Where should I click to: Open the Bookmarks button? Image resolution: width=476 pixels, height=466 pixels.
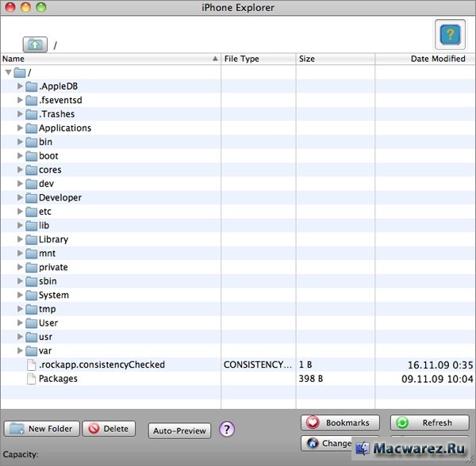point(340,422)
